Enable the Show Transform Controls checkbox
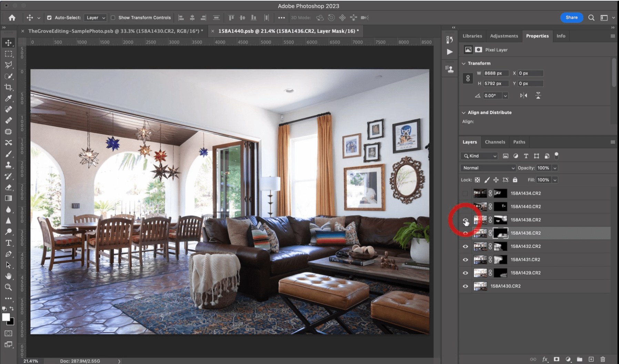The height and width of the screenshot is (364, 619). click(x=113, y=18)
